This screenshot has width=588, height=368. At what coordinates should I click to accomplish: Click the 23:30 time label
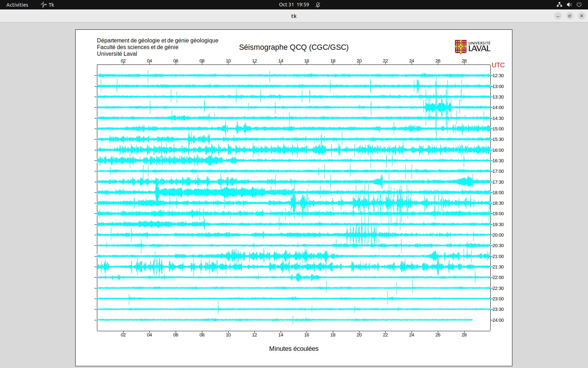click(x=498, y=309)
